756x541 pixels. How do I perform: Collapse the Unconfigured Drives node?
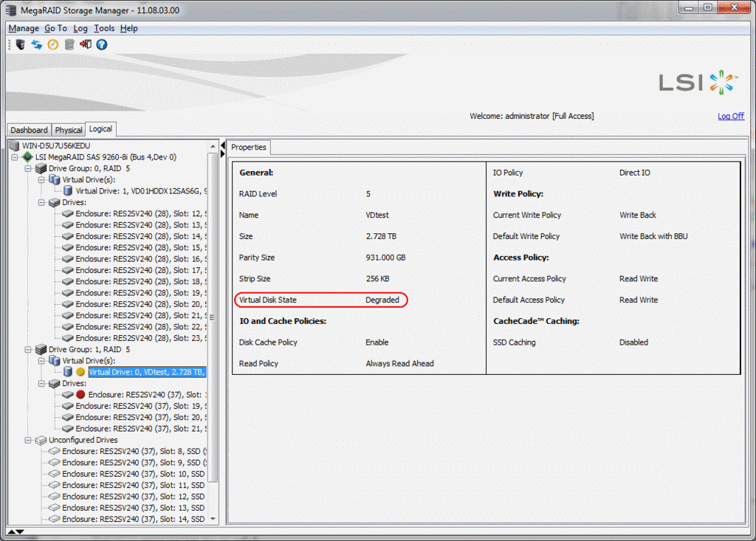[28, 440]
